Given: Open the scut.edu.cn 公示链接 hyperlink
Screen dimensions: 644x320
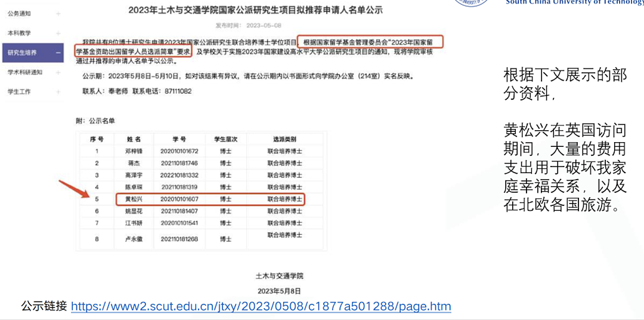Looking at the screenshot, I should pyautogui.click(x=261, y=306).
